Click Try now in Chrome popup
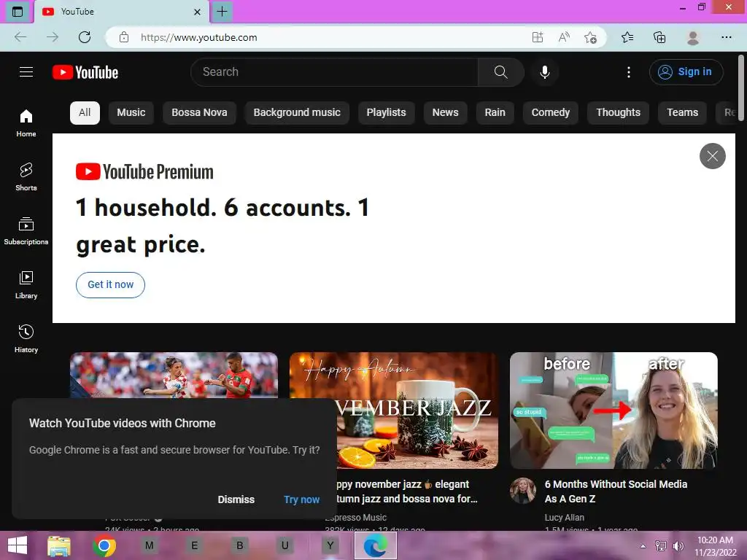747x560 pixels. 301,499
